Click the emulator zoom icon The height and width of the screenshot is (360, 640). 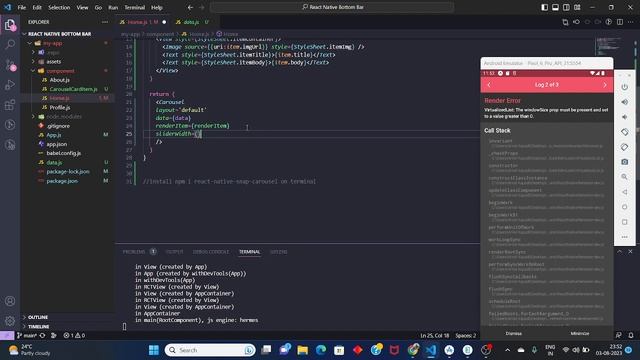pyautogui.click(x=624, y=177)
